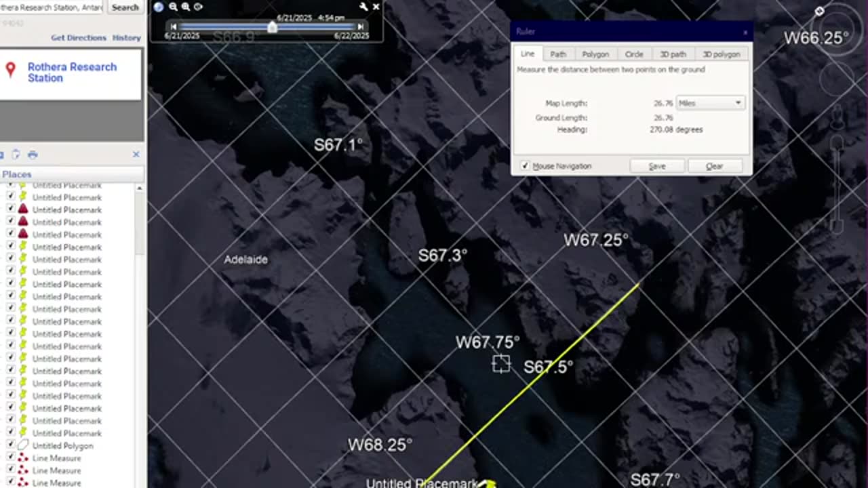Click the W67.25° grid label
The width and height of the screenshot is (868, 488).
pyautogui.click(x=596, y=240)
